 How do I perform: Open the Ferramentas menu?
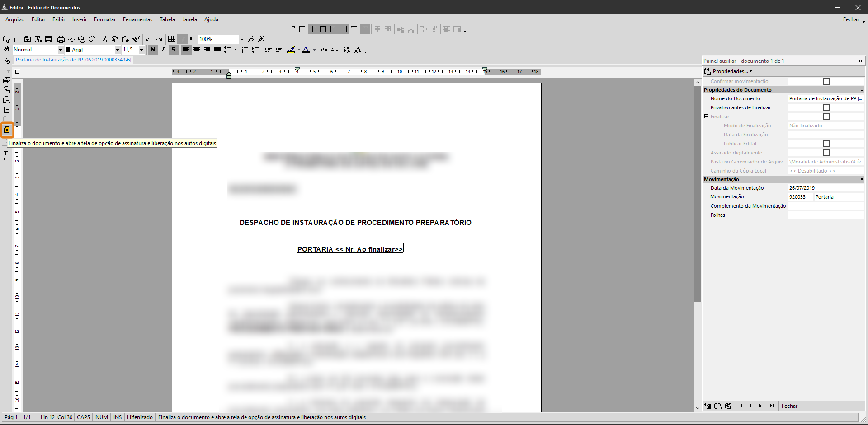click(x=137, y=19)
